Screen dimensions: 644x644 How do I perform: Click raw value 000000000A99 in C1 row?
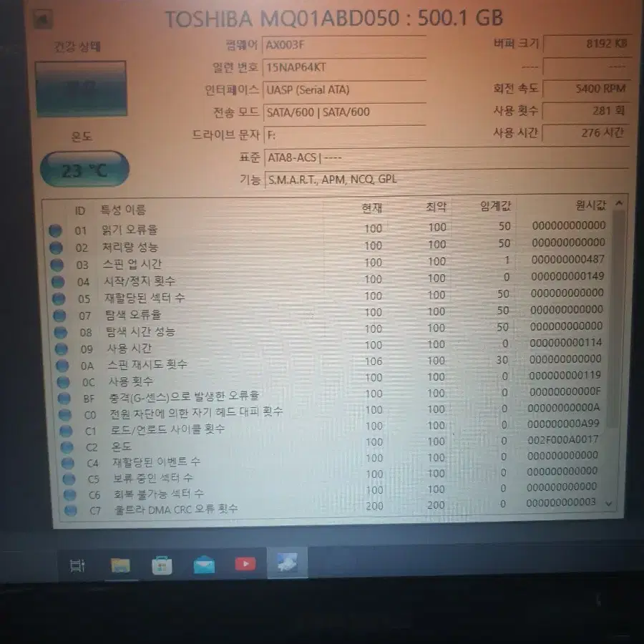(563, 424)
